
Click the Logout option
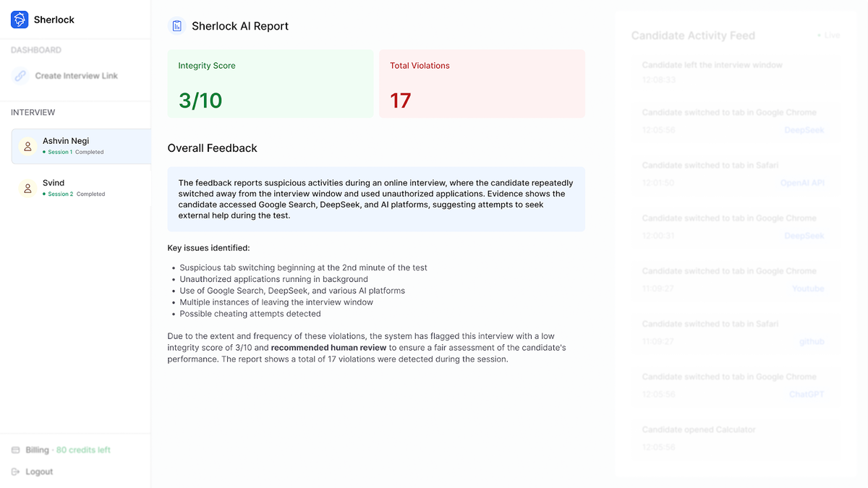tap(38, 471)
